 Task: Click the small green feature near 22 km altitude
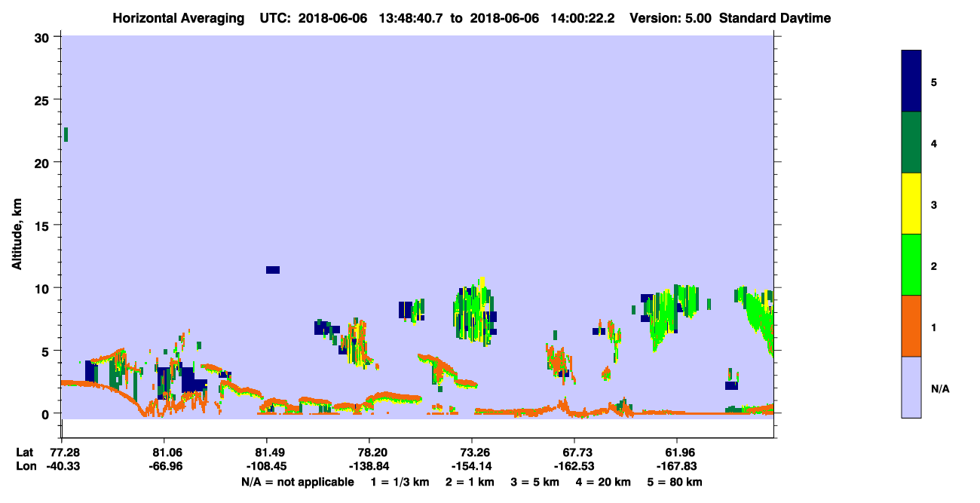click(x=66, y=134)
